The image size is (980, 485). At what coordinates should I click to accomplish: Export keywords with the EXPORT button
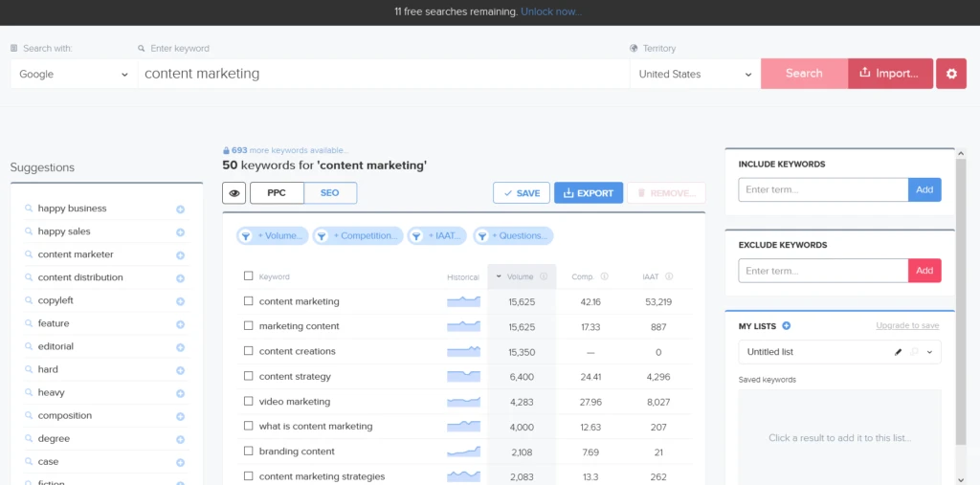pyautogui.click(x=589, y=193)
